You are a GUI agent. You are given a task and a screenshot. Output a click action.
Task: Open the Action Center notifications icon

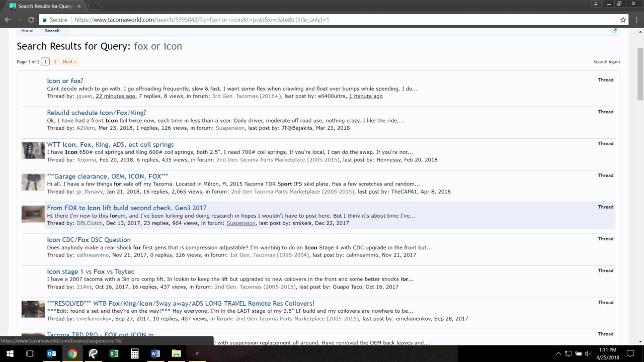click(x=630, y=353)
